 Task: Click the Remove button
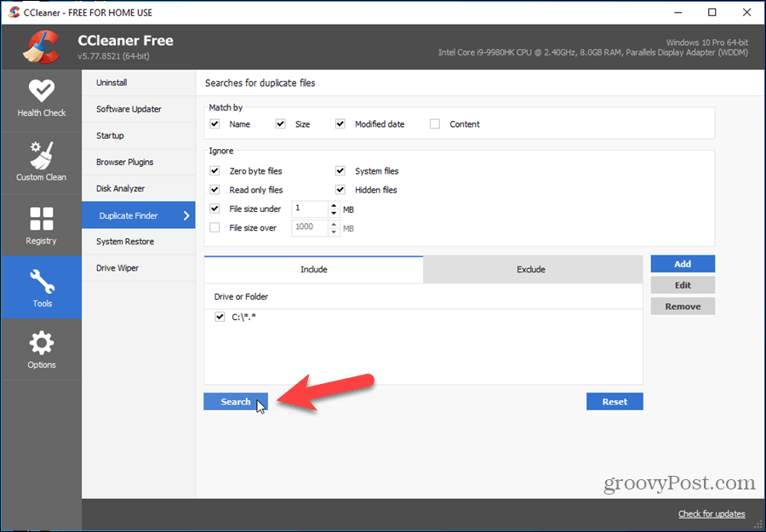(x=683, y=306)
